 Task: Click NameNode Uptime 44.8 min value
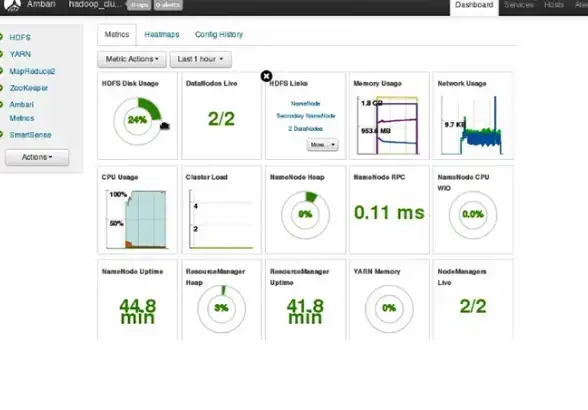(x=138, y=312)
